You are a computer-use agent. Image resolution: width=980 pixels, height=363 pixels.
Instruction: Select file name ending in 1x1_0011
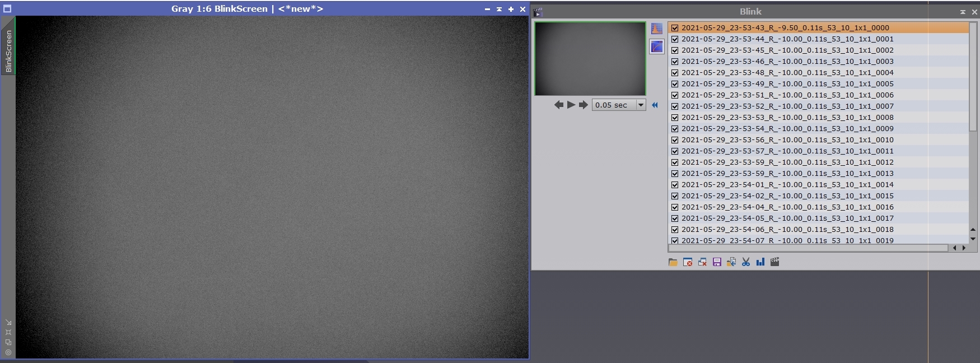787,151
